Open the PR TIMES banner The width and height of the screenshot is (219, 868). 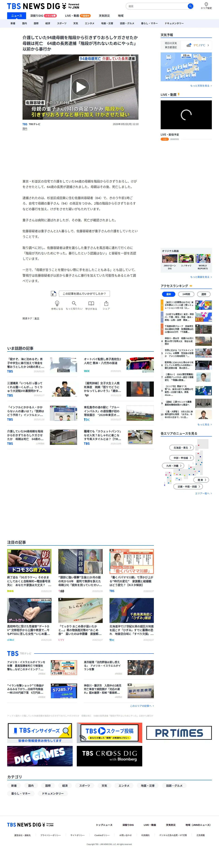pyautogui.click(x=179, y=733)
